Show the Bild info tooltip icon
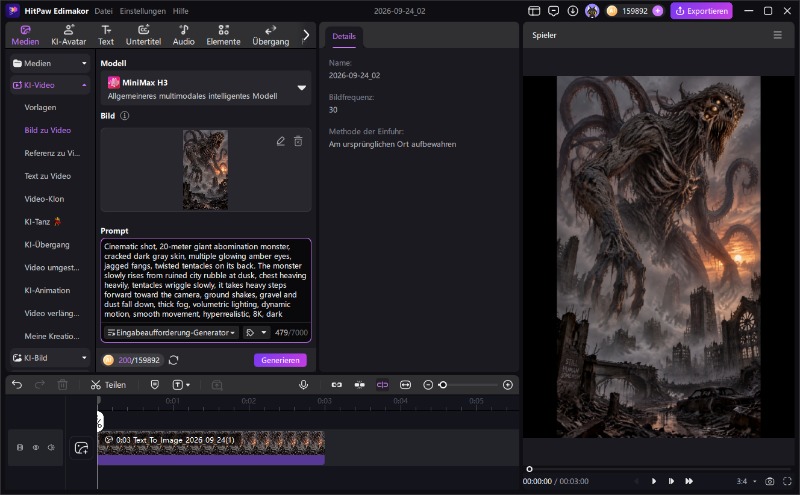 (x=124, y=116)
